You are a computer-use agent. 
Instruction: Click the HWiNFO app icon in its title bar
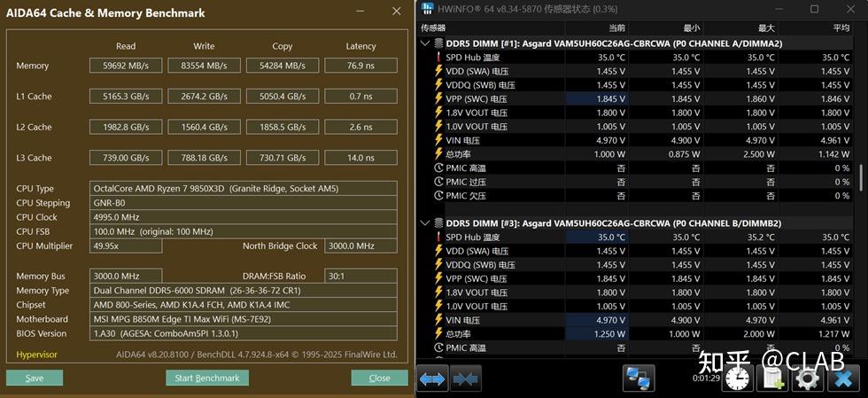pos(428,9)
